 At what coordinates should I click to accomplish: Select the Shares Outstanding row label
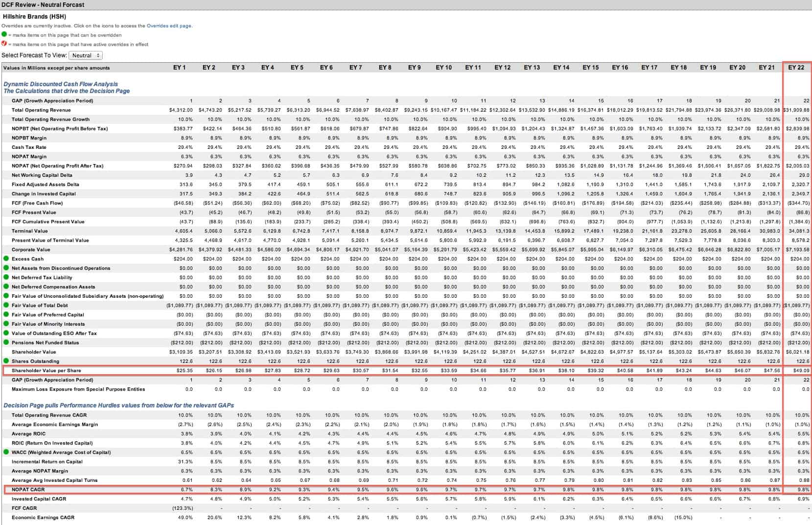tap(34, 361)
